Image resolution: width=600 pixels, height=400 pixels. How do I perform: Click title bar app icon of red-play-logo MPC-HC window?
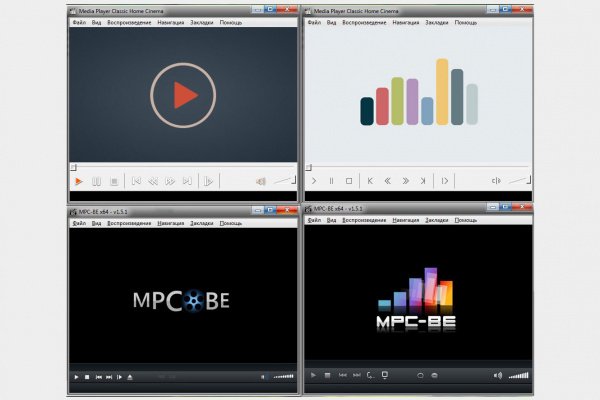(x=73, y=11)
